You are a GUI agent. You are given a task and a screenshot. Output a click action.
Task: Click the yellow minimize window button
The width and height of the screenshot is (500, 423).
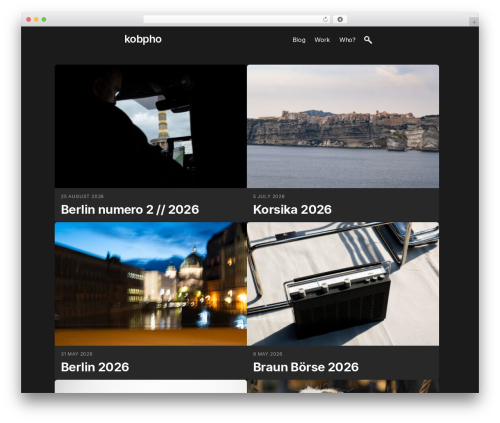[x=36, y=20]
